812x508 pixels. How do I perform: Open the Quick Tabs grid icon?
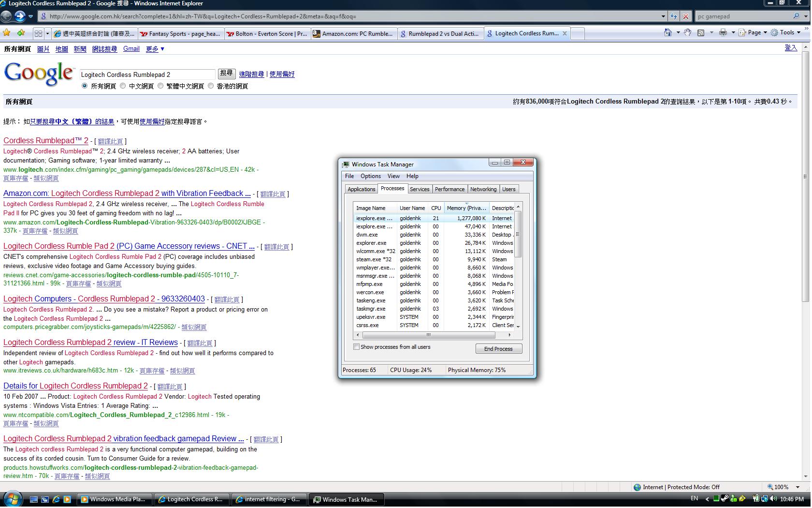[x=38, y=33]
